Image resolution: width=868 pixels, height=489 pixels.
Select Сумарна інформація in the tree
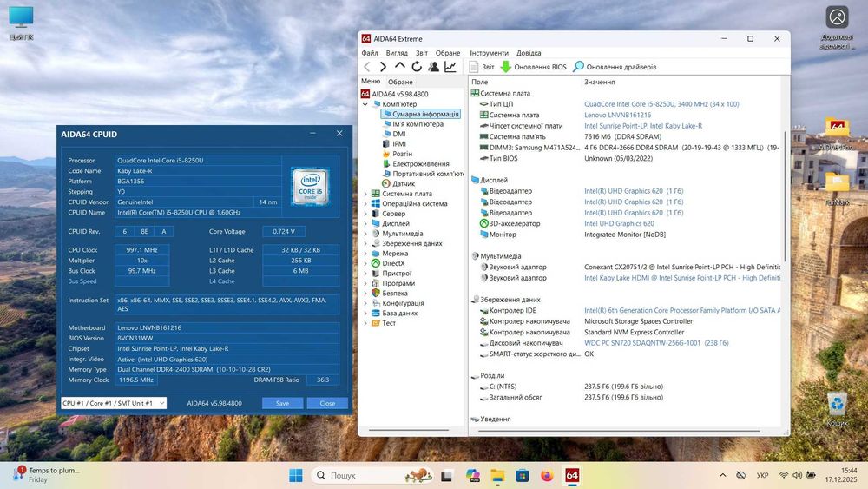[421, 114]
